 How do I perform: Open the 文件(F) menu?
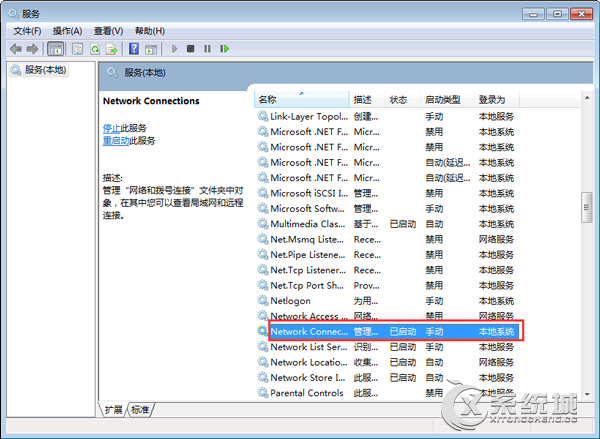click(x=27, y=31)
